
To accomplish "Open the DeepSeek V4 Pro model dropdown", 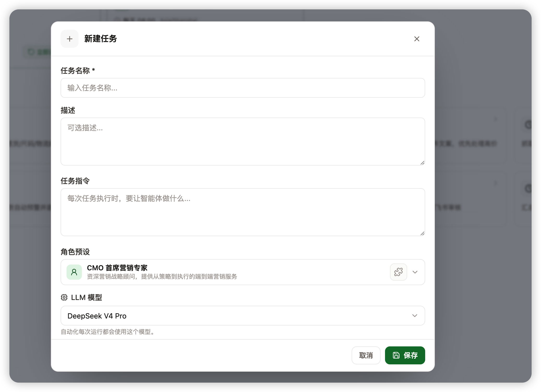I will click(243, 316).
